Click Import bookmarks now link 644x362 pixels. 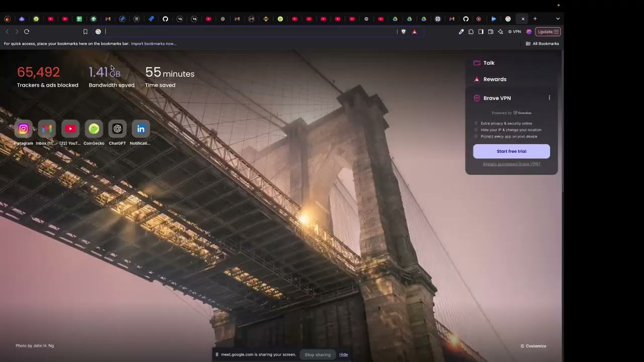(x=153, y=44)
